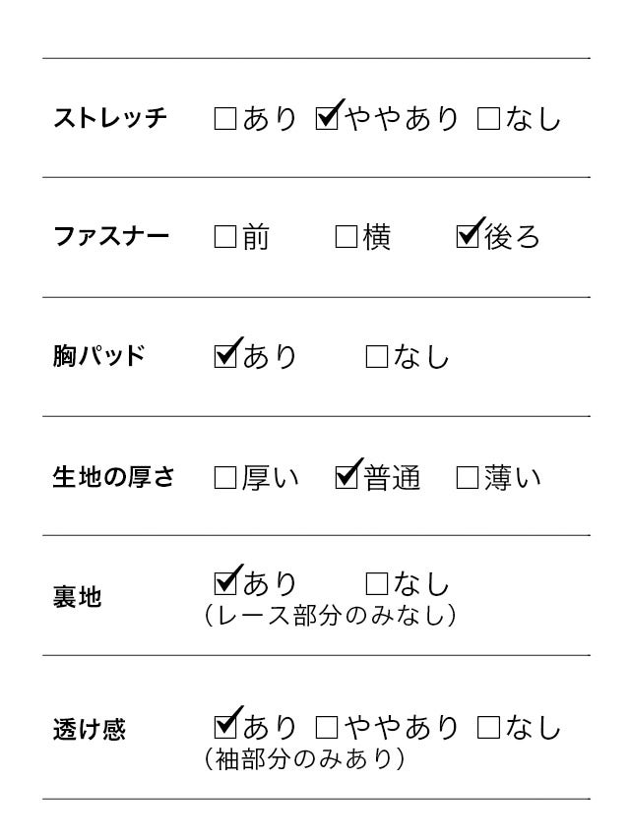Check ファスナー 前 checkbox
The image size is (630, 840).
[x=225, y=238]
